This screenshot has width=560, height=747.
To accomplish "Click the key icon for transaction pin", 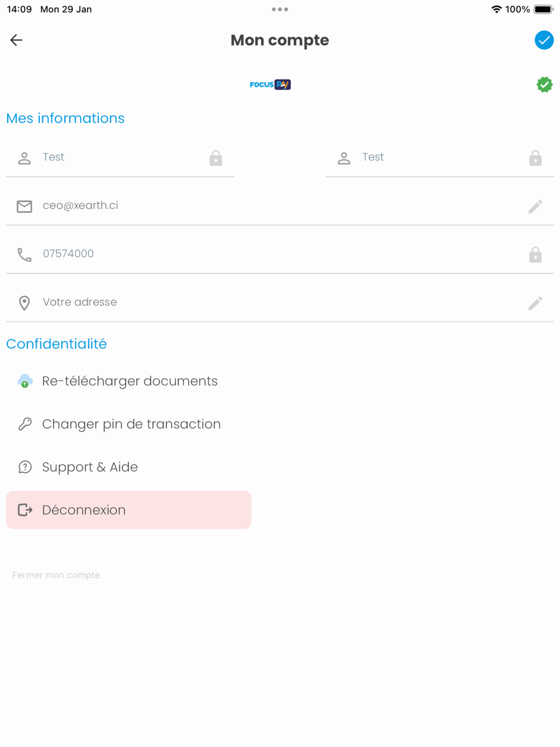I will (x=25, y=424).
